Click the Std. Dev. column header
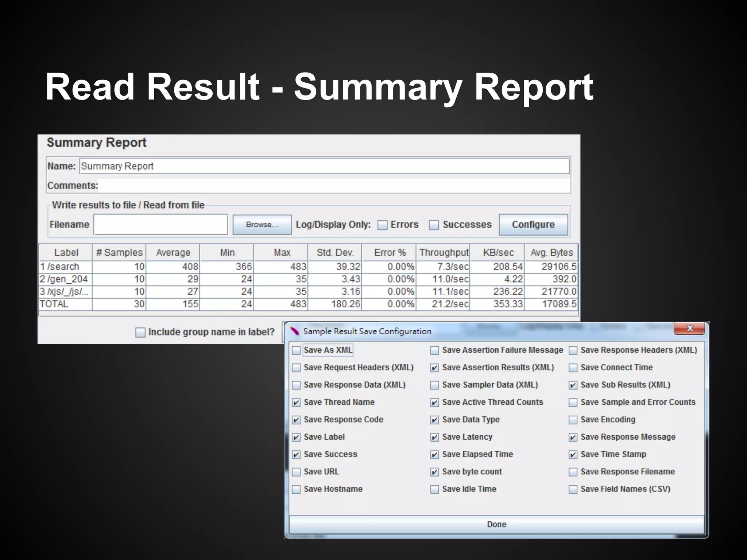This screenshot has height=560, width=747. [335, 252]
